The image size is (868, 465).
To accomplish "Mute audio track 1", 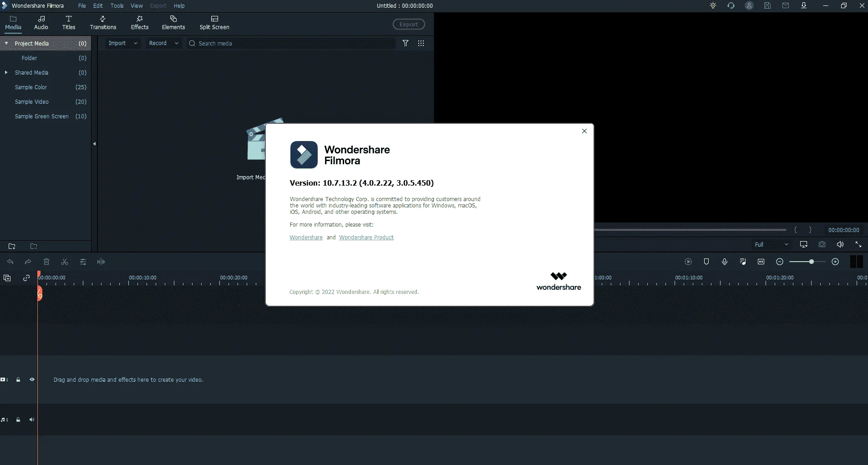I will click(x=32, y=420).
